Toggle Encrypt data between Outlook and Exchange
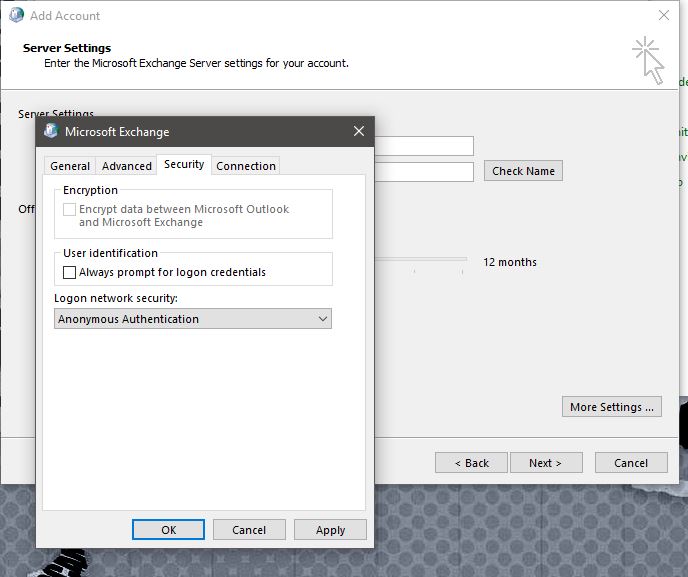Image resolution: width=688 pixels, height=577 pixels. point(69,209)
